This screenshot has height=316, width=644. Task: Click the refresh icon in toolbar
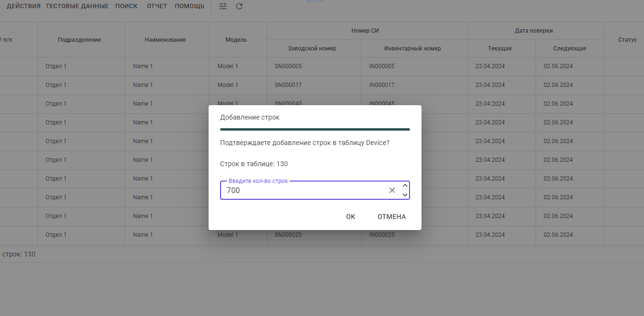coord(239,6)
